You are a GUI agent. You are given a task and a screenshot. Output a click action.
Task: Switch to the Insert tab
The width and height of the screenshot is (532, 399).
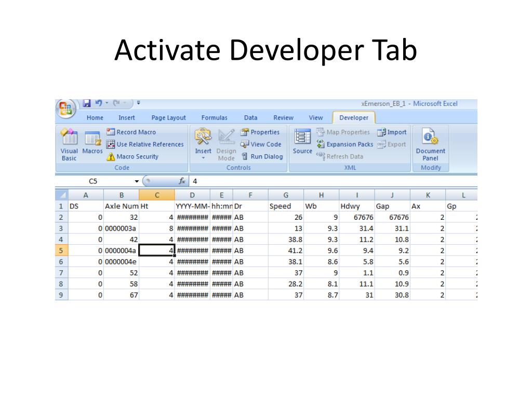[x=126, y=118]
